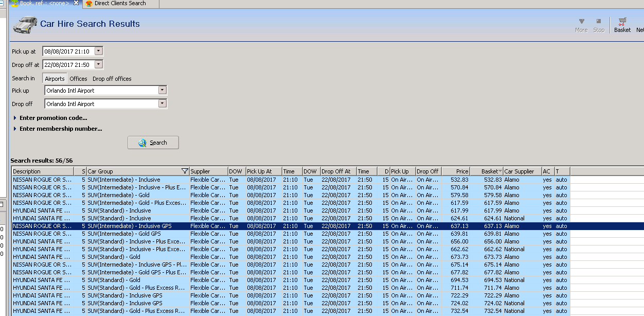Open the Drop off airport dropdown

pos(163,103)
